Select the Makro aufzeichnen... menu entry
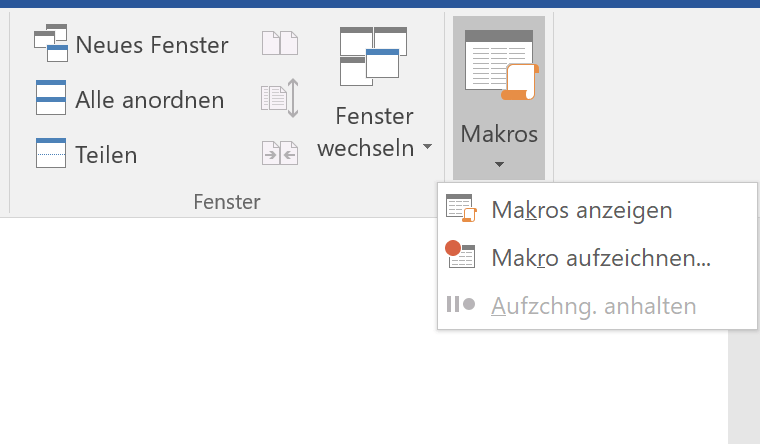 click(600, 258)
